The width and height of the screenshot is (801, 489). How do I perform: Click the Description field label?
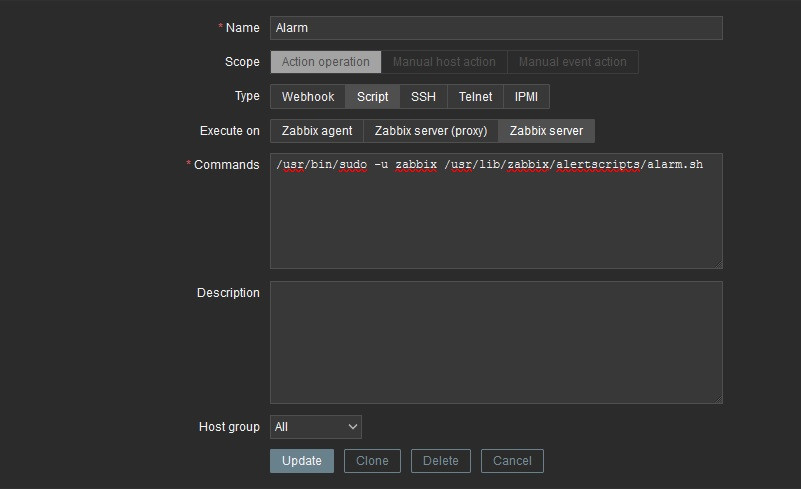228,293
